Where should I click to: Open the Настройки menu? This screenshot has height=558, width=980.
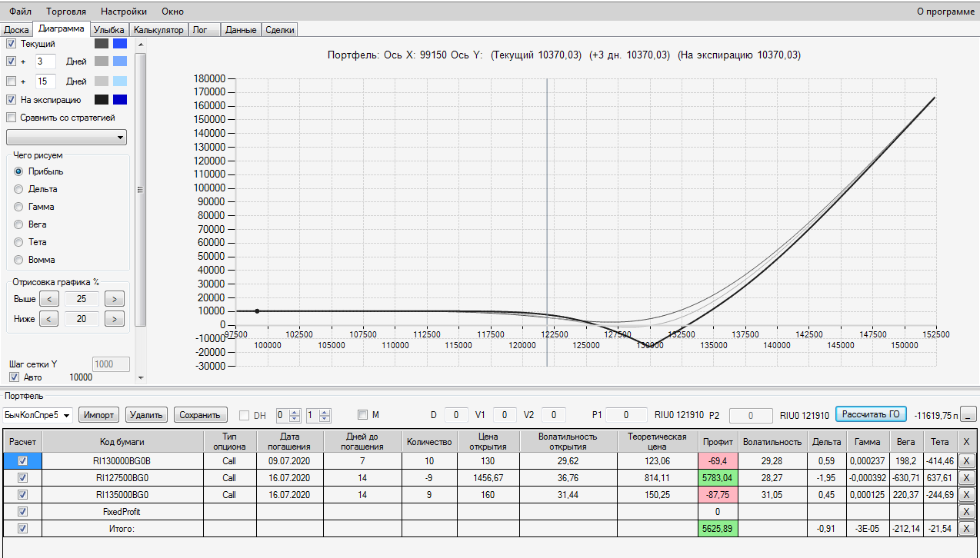click(124, 12)
